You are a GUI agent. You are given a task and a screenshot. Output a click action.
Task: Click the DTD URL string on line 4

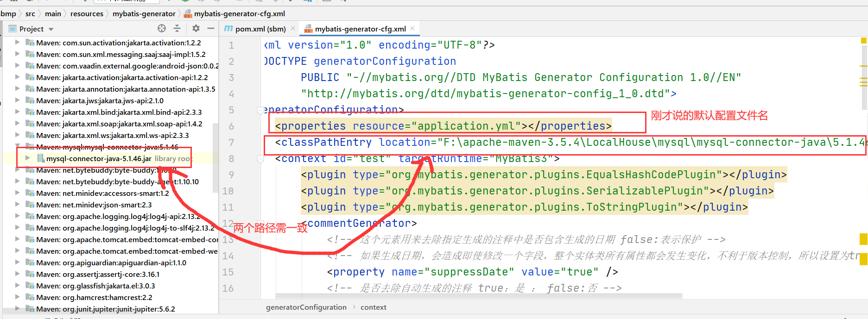(x=485, y=94)
